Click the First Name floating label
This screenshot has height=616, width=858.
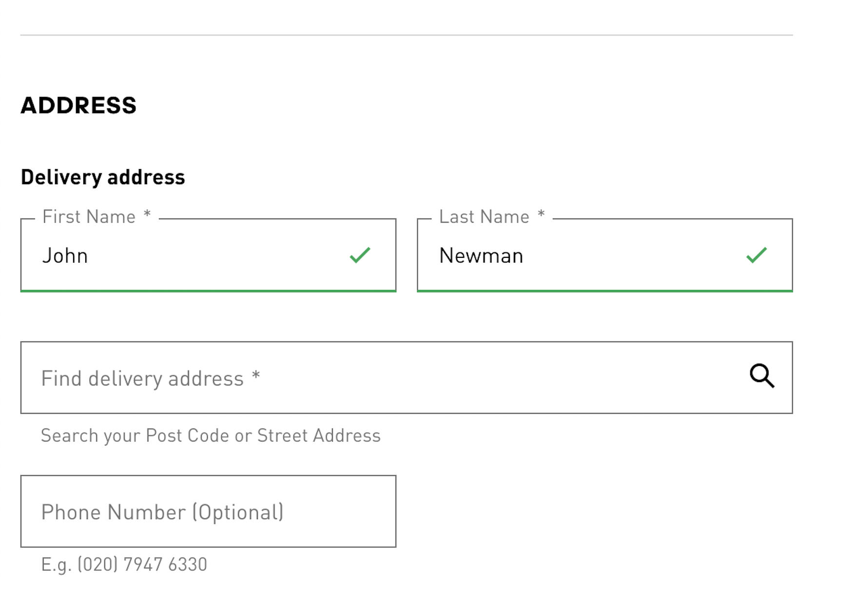coord(89,217)
